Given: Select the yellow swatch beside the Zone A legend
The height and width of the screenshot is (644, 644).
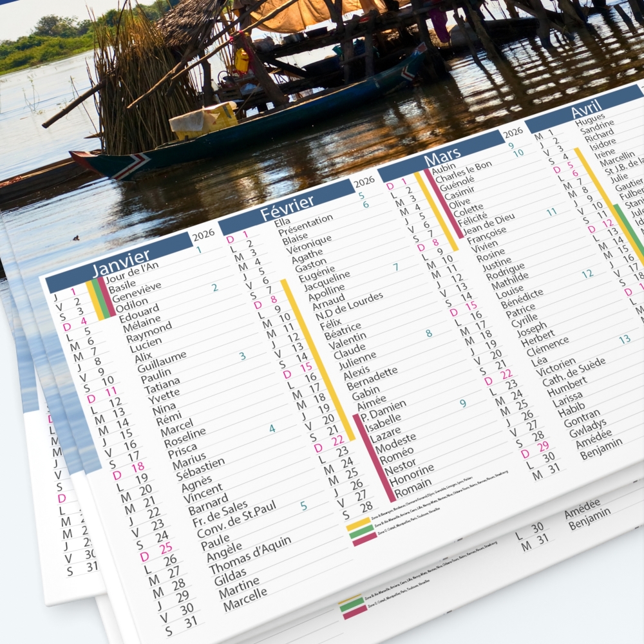Looking at the screenshot, I should coord(359,524).
